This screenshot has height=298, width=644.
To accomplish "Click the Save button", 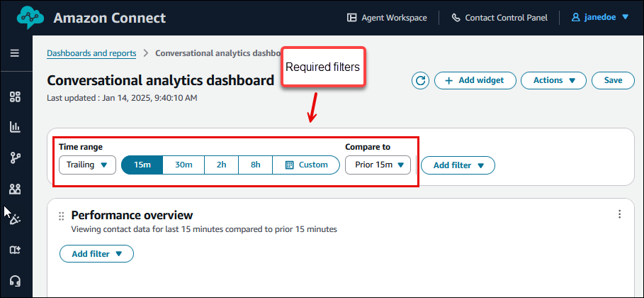I will pyautogui.click(x=613, y=80).
